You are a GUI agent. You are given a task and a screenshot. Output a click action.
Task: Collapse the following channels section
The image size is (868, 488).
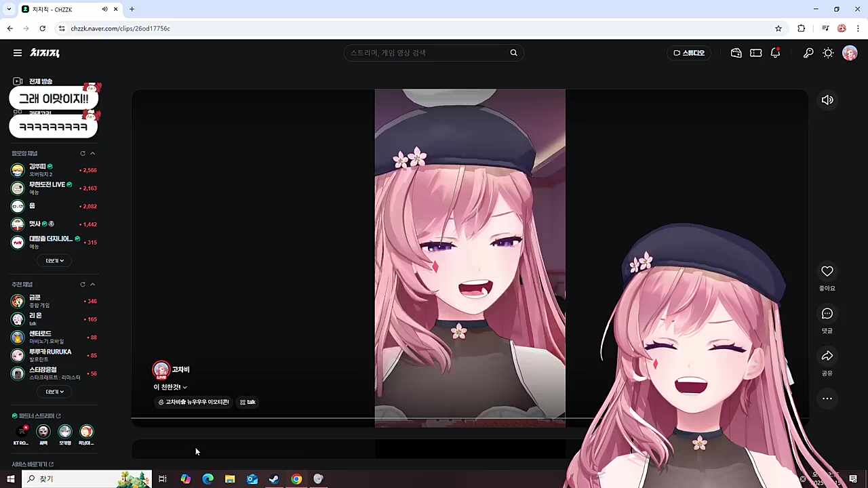pyautogui.click(x=93, y=153)
